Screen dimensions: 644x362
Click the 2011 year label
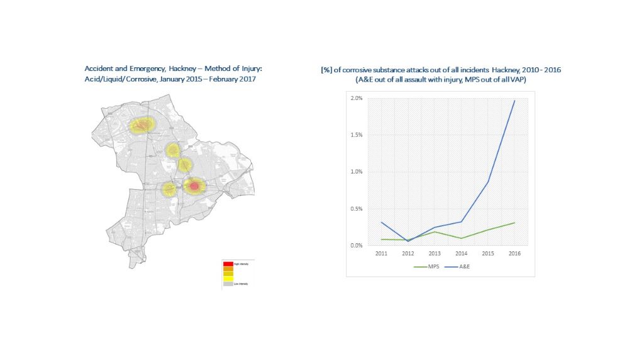pyautogui.click(x=382, y=254)
